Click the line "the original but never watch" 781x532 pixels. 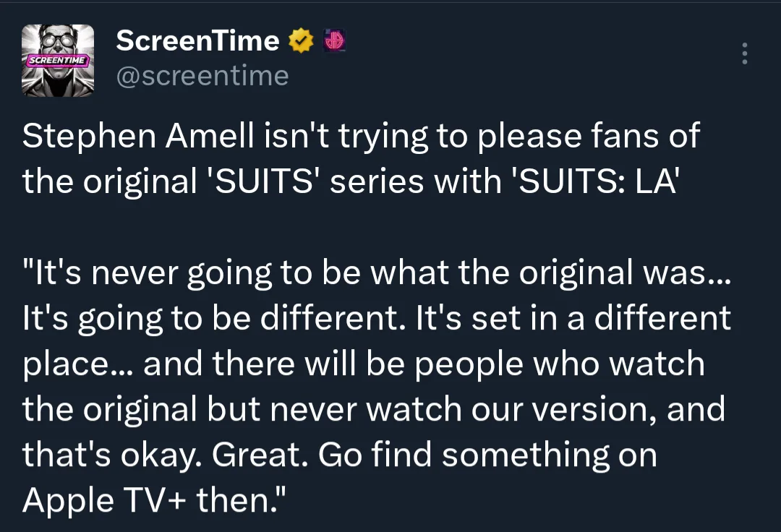pyautogui.click(x=372, y=410)
